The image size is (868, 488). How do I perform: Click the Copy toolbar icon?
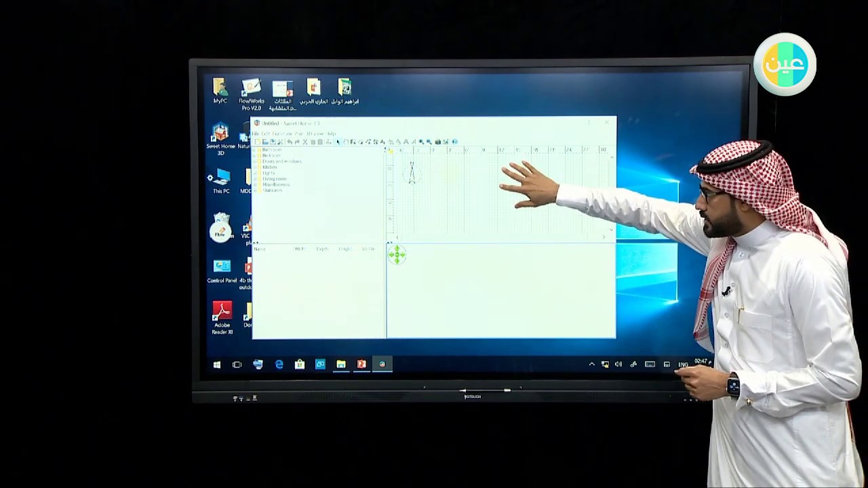pyautogui.click(x=313, y=142)
